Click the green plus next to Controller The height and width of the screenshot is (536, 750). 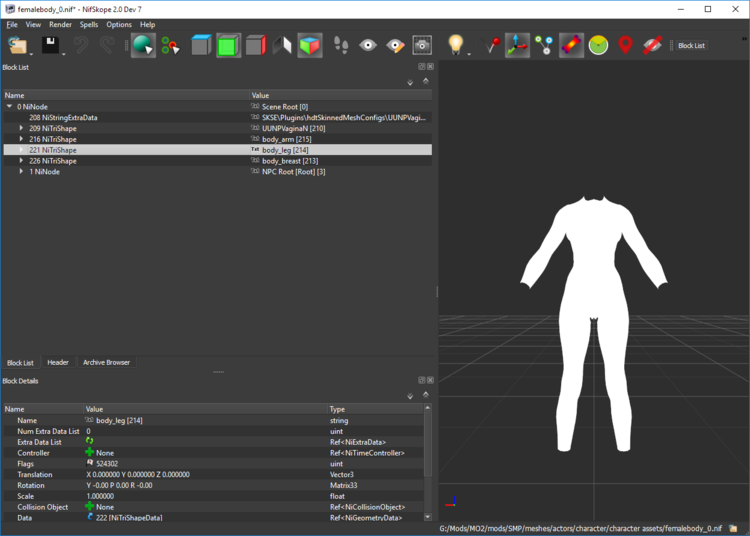pyautogui.click(x=89, y=452)
